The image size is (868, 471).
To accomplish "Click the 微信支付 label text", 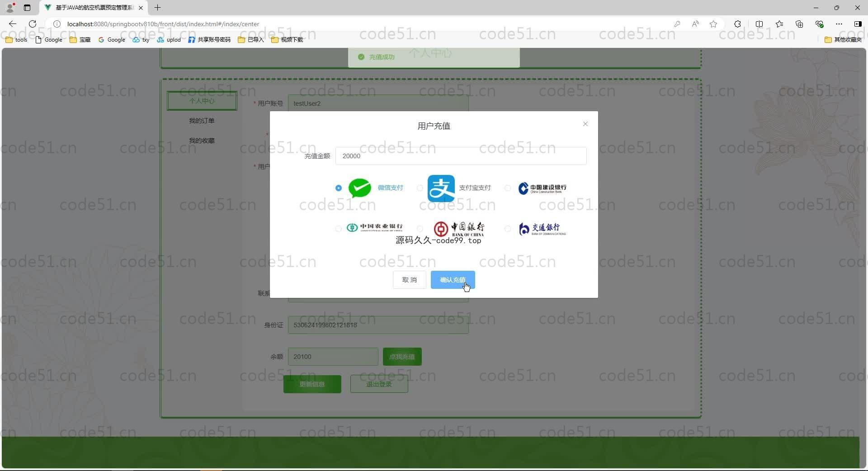I will [390, 188].
